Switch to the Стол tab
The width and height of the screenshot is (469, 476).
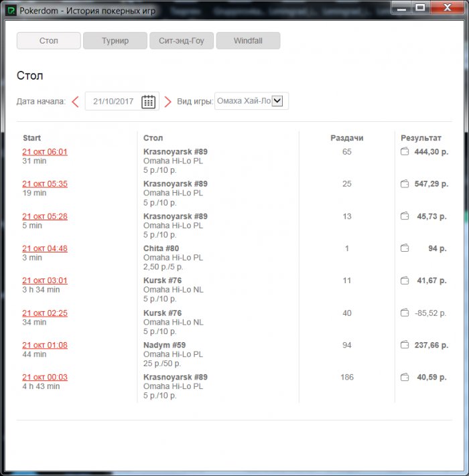coord(49,41)
